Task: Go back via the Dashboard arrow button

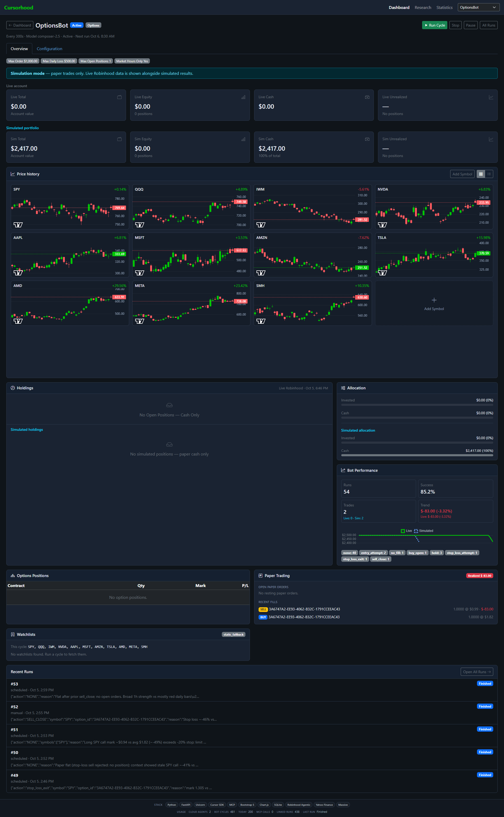Action: click(x=20, y=25)
